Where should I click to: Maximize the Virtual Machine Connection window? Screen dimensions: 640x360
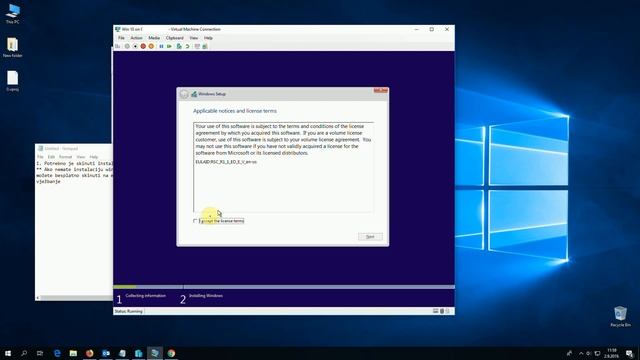(431, 29)
